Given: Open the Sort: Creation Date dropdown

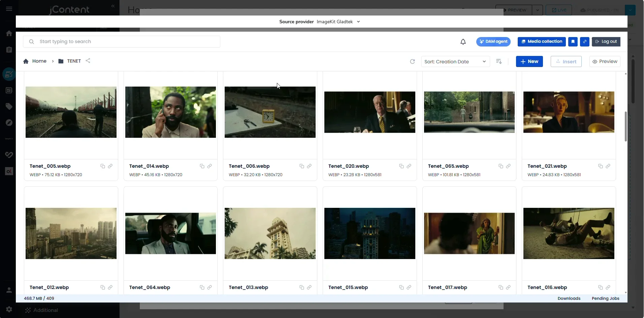Looking at the screenshot, I should pos(455,62).
